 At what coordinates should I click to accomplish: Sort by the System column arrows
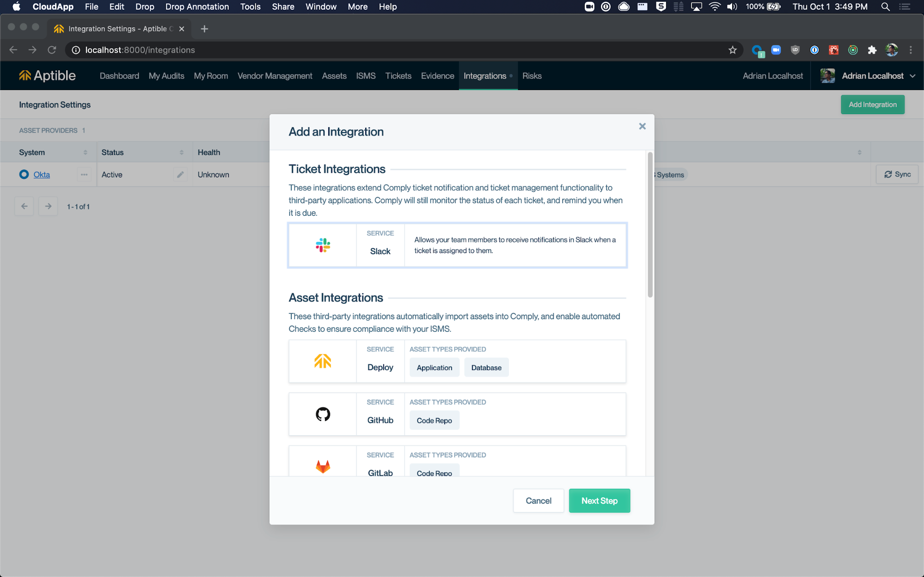(x=85, y=152)
